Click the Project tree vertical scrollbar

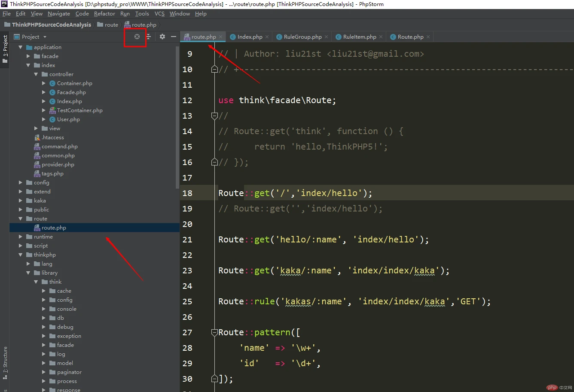click(x=177, y=116)
